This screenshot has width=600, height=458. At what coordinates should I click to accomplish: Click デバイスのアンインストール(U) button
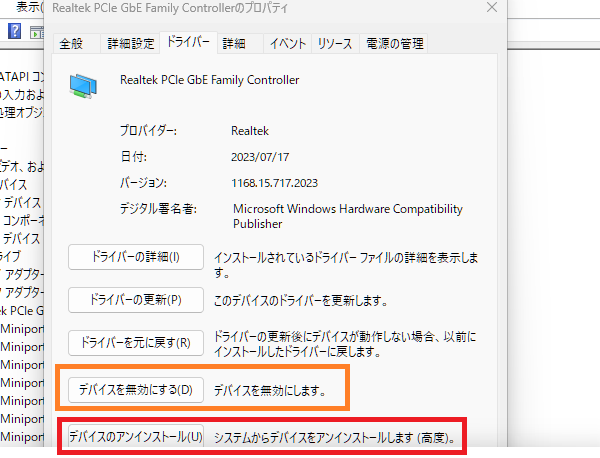(136, 436)
